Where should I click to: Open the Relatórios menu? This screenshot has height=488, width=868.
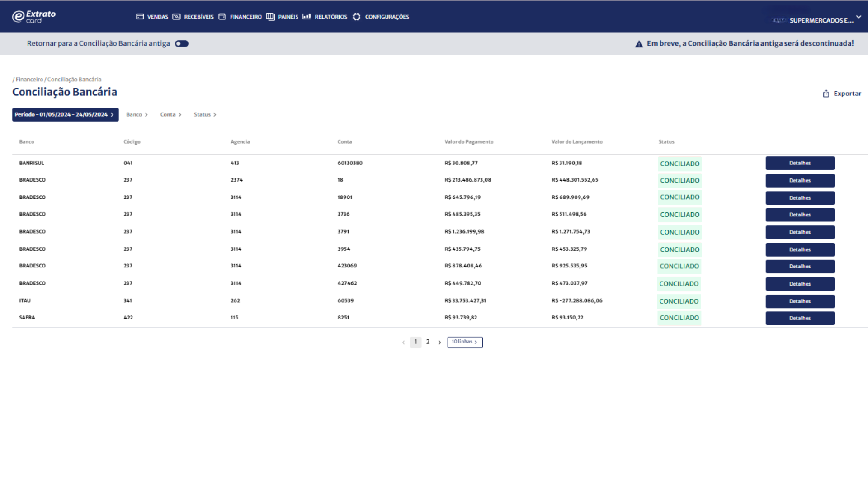[330, 17]
